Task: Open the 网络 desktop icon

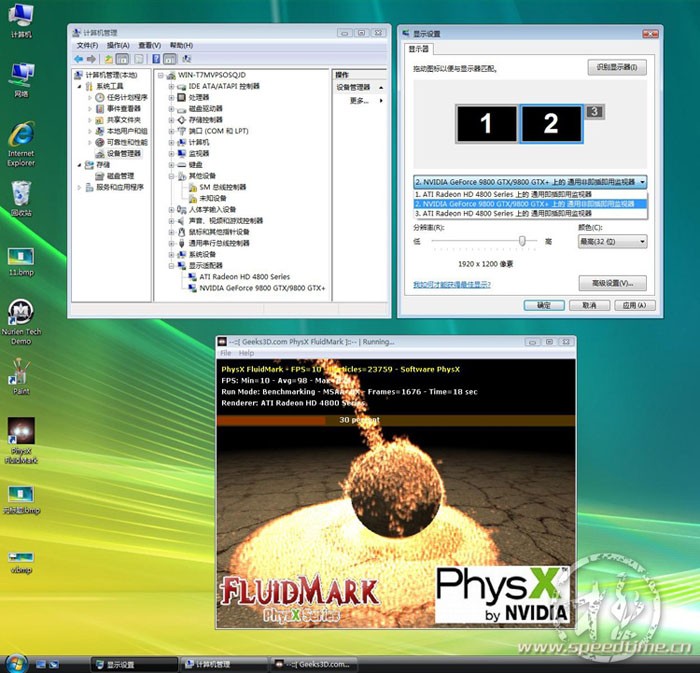Action: [x=21, y=80]
